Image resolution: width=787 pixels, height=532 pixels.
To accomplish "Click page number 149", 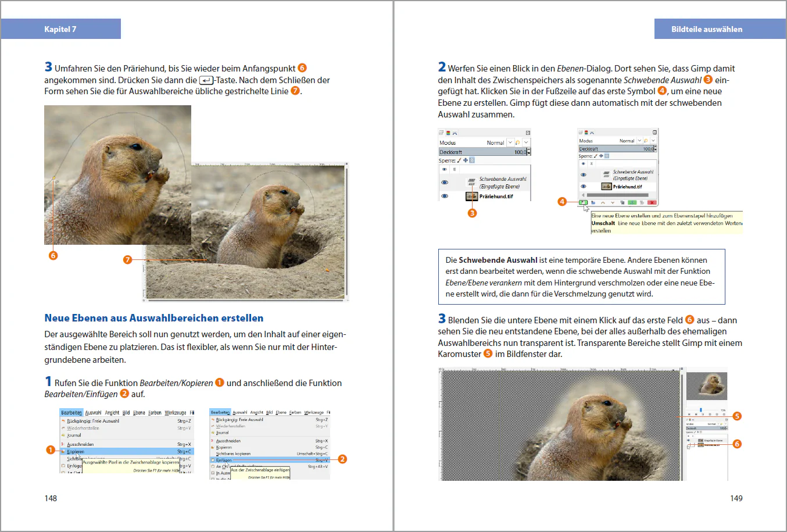I will [736, 498].
